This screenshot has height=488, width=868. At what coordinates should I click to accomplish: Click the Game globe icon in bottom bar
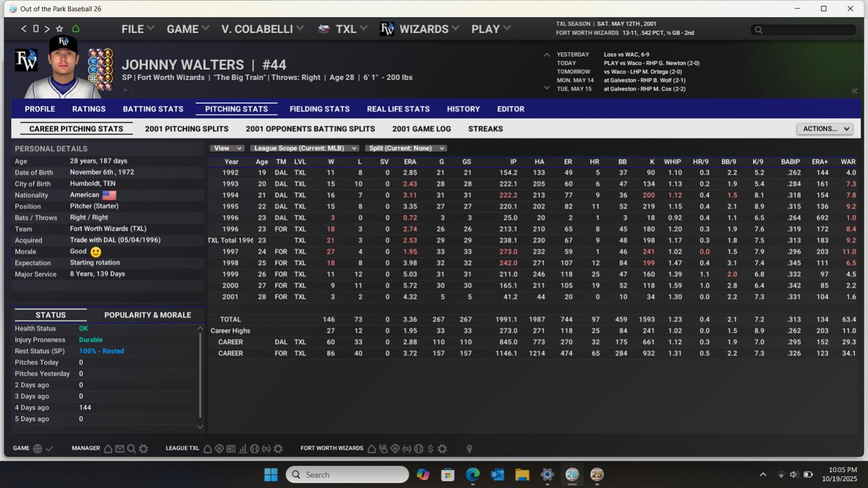[37, 449]
